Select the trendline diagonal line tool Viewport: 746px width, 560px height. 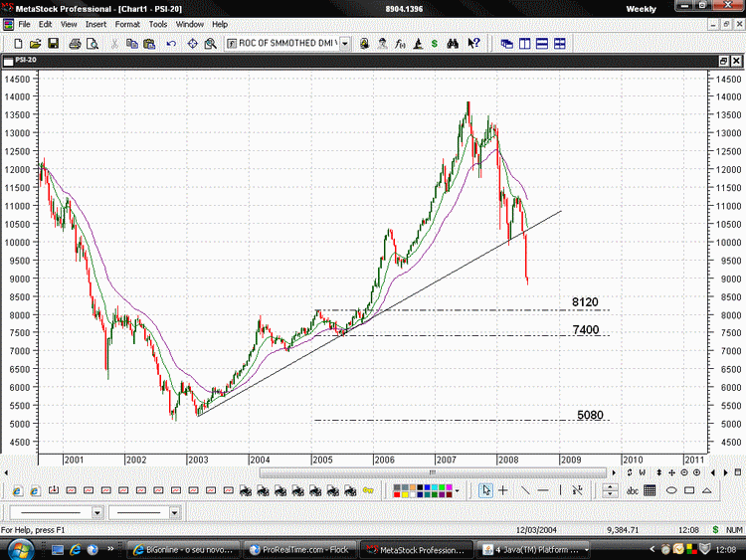pos(526,490)
